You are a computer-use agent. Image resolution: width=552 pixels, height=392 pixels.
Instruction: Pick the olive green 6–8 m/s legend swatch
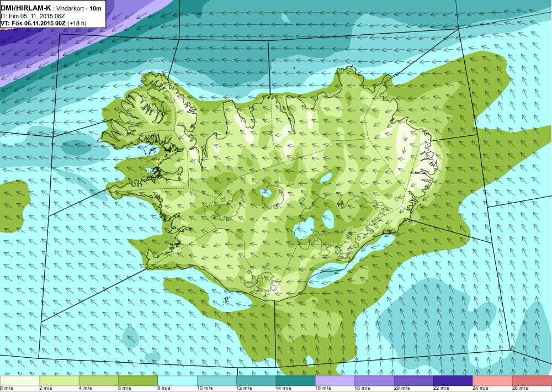click(x=138, y=381)
